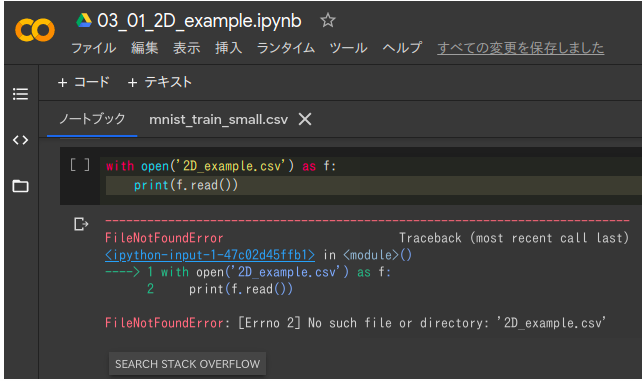The width and height of the screenshot is (642, 381).
Task: Click the すべての変更を保存しました link
Action: 520,48
